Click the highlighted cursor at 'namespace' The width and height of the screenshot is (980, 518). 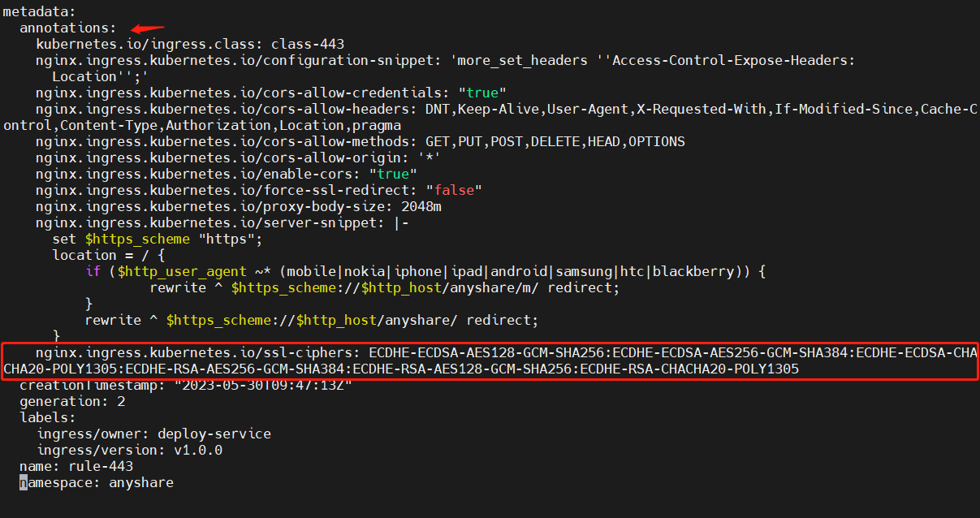click(x=24, y=482)
